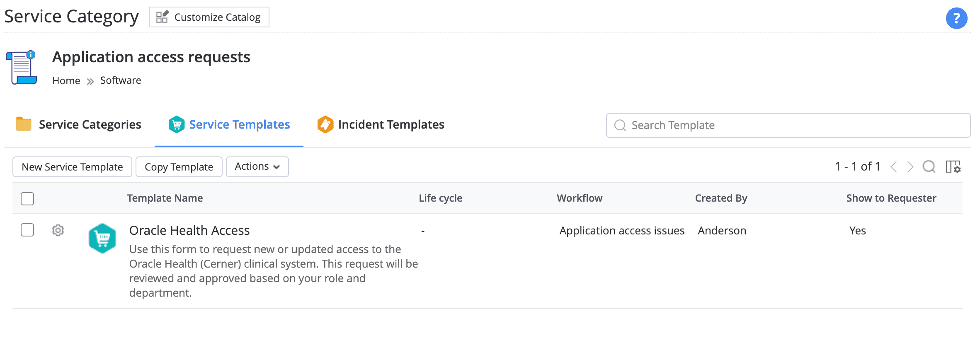Click the Application access issues workflow cell
Image resolution: width=980 pixels, height=351 pixels.
(622, 231)
